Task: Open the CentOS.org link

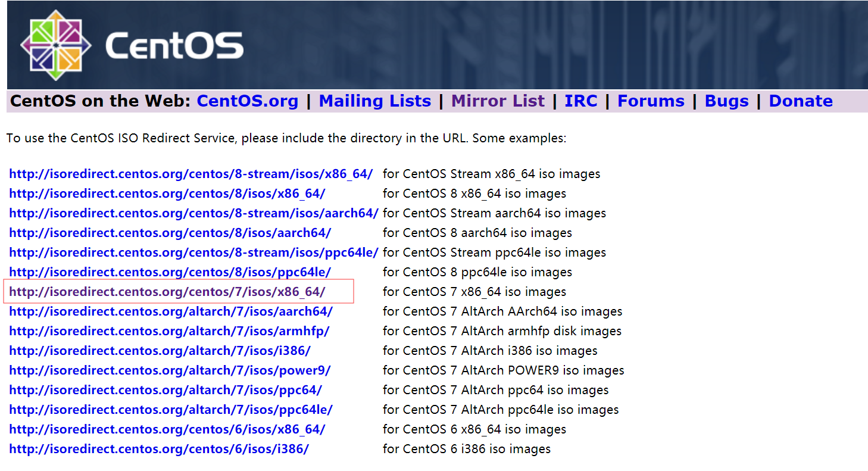Action: pos(248,101)
